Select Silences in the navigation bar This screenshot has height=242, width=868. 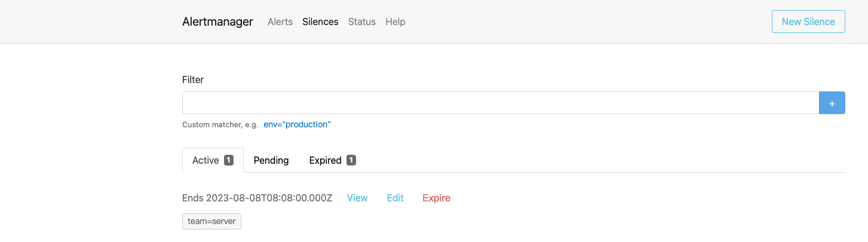tap(320, 22)
